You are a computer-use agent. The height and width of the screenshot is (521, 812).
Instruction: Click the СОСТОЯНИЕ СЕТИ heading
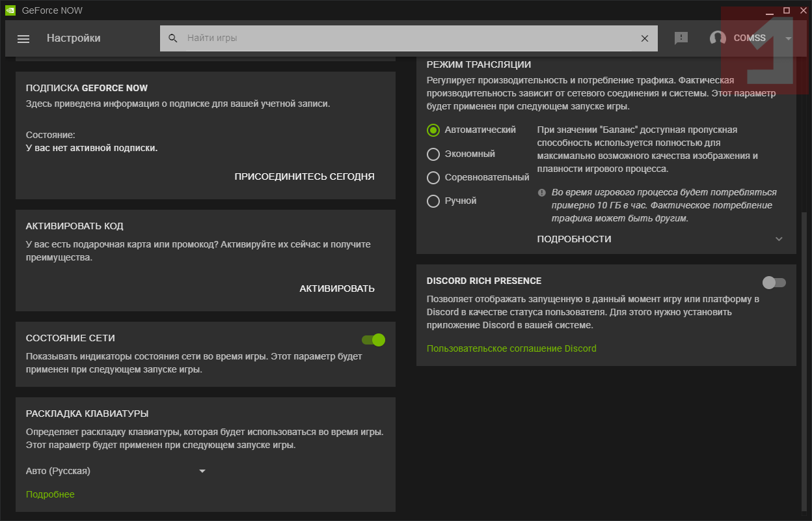coord(70,338)
